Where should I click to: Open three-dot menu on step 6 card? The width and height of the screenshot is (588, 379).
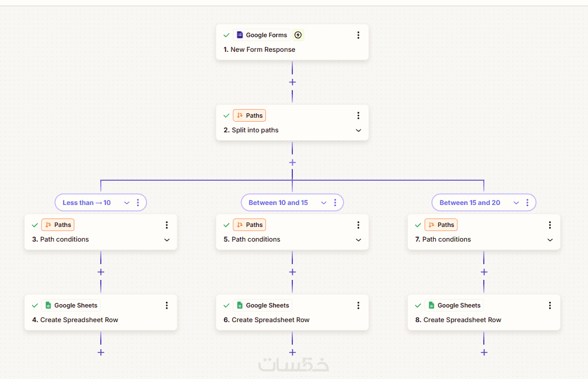pyautogui.click(x=358, y=306)
